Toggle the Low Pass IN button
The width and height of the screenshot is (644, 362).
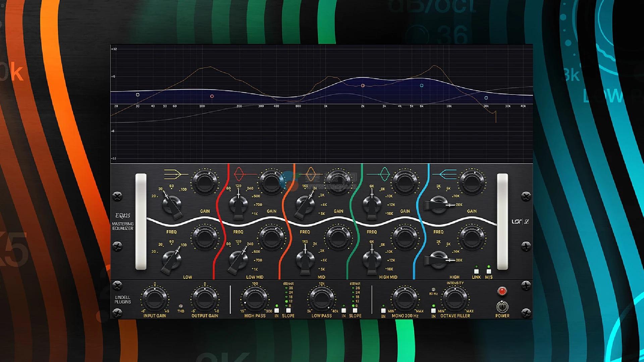click(x=344, y=310)
